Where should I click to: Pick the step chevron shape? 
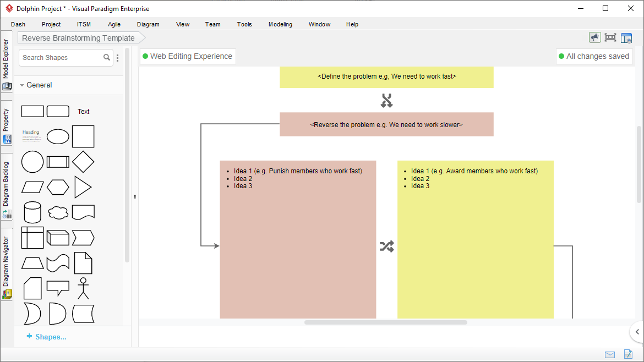[x=83, y=238]
